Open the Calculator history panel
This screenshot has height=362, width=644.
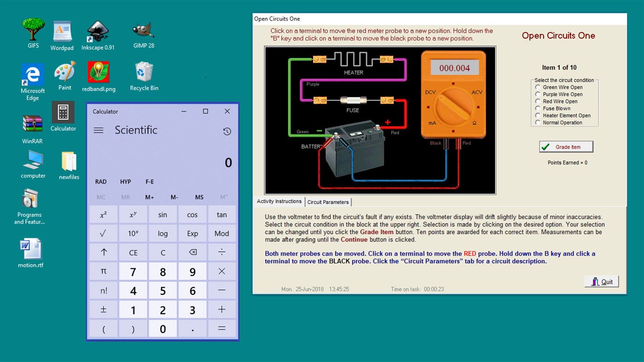(227, 131)
